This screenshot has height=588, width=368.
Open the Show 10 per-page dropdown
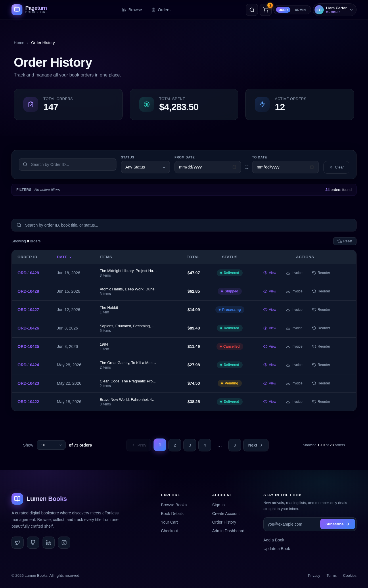[x=51, y=445]
